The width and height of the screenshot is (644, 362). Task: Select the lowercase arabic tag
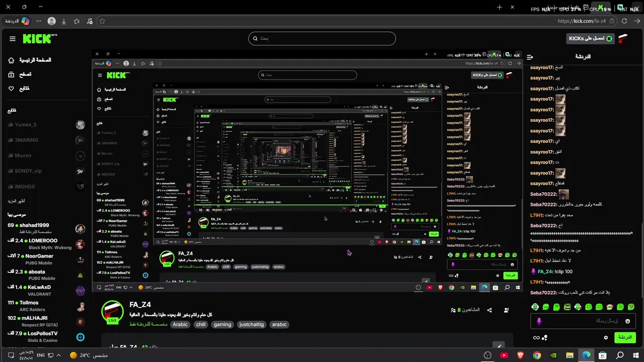[279, 324]
